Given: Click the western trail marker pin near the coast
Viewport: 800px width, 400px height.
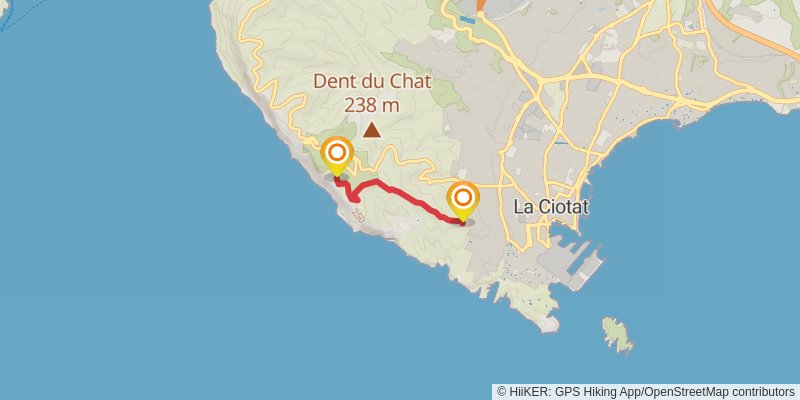Looking at the screenshot, I should click(337, 155).
